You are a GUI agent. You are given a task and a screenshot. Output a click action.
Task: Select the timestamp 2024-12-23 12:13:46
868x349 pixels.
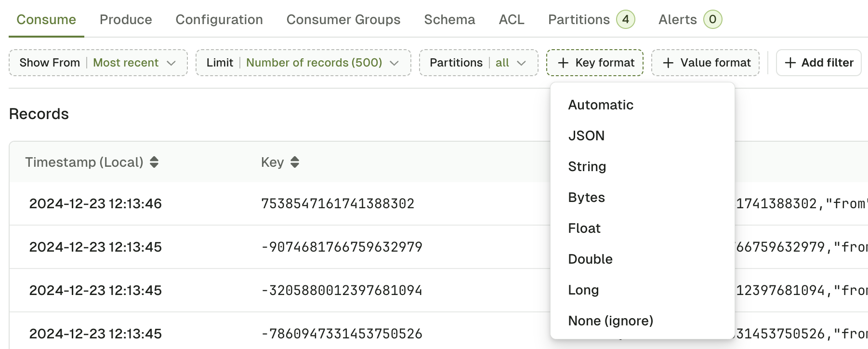pyautogui.click(x=95, y=203)
